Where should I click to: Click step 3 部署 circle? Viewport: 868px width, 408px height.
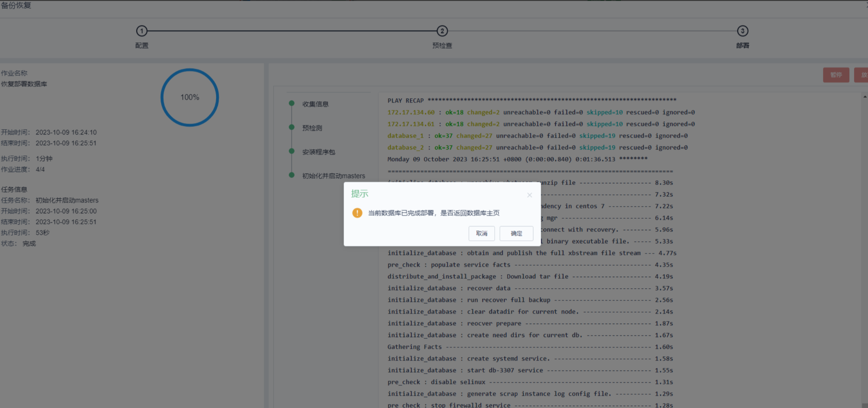point(742,31)
